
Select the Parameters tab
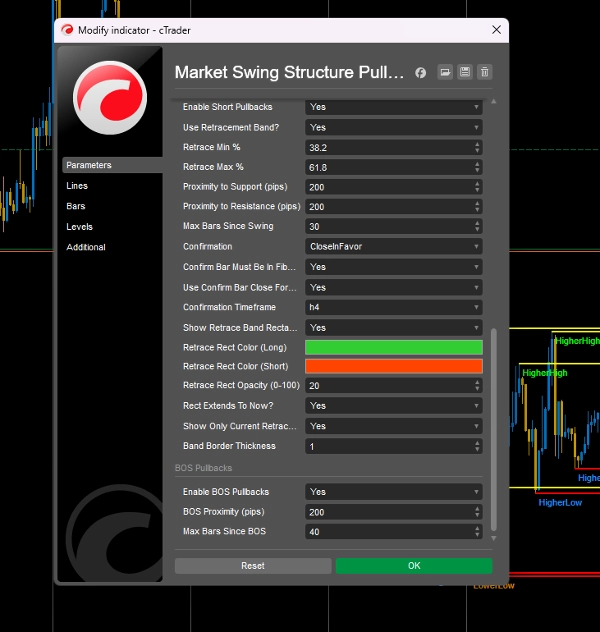tap(112, 165)
